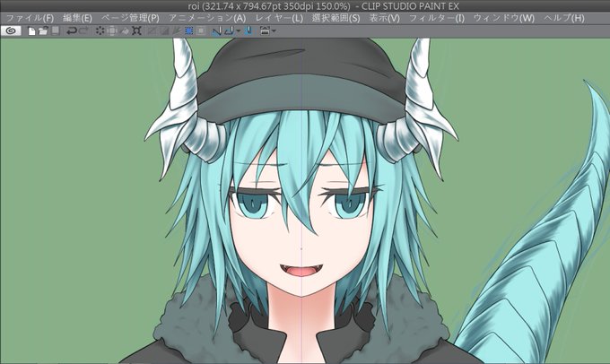Image resolution: width=610 pixels, height=364 pixels.
Task: Click the Undo arrow icon
Action: tap(72, 30)
